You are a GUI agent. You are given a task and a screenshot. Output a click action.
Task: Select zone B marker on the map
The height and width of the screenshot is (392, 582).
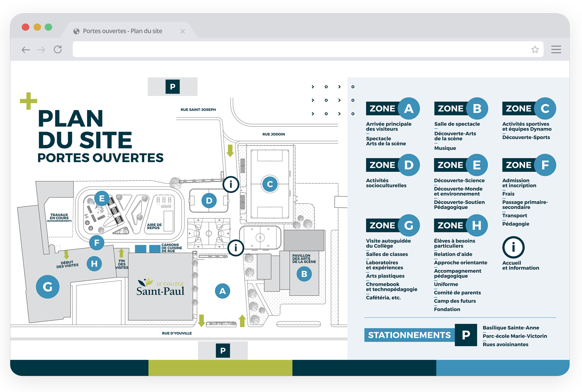click(x=304, y=274)
